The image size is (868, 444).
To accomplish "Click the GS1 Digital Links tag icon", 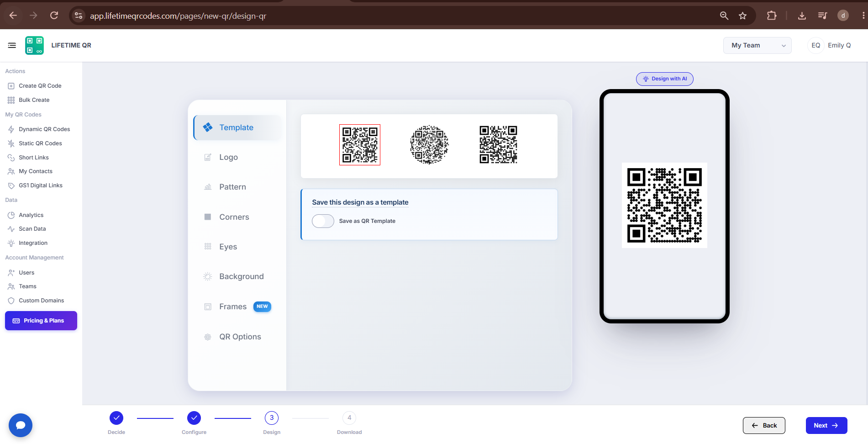I will click(x=11, y=185).
